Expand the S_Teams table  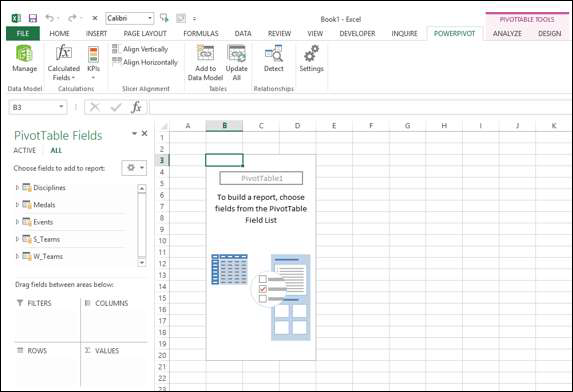click(17, 239)
